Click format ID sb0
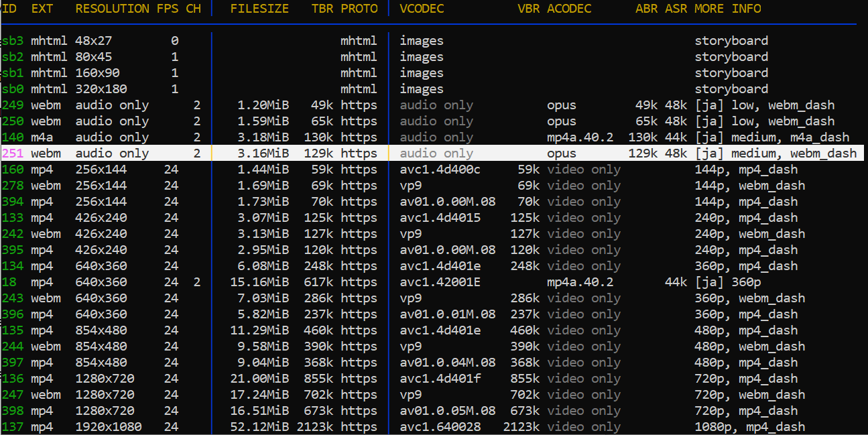The height and width of the screenshot is (435, 868). (x=13, y=89)
